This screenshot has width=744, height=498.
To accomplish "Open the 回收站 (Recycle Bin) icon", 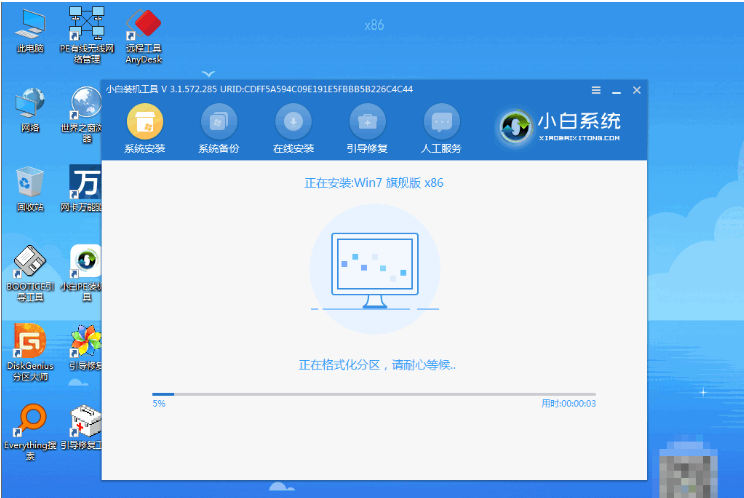I will 29,186.
